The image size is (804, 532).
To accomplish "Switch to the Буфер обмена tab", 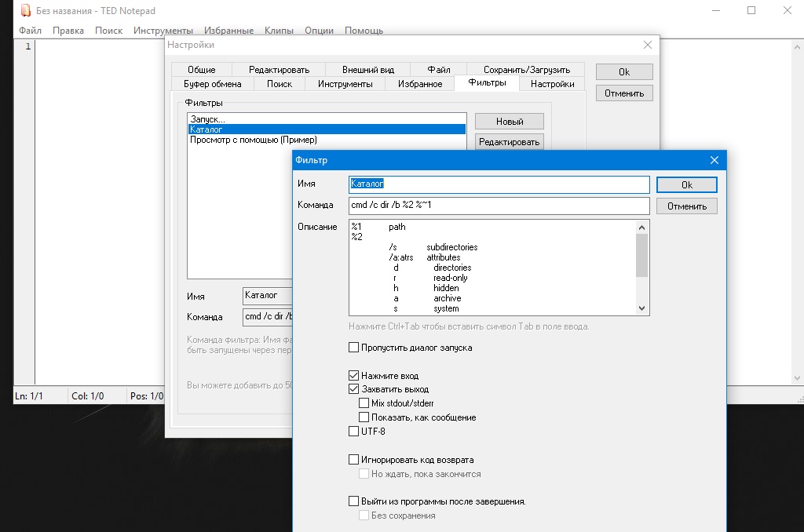I will [213, 84].
